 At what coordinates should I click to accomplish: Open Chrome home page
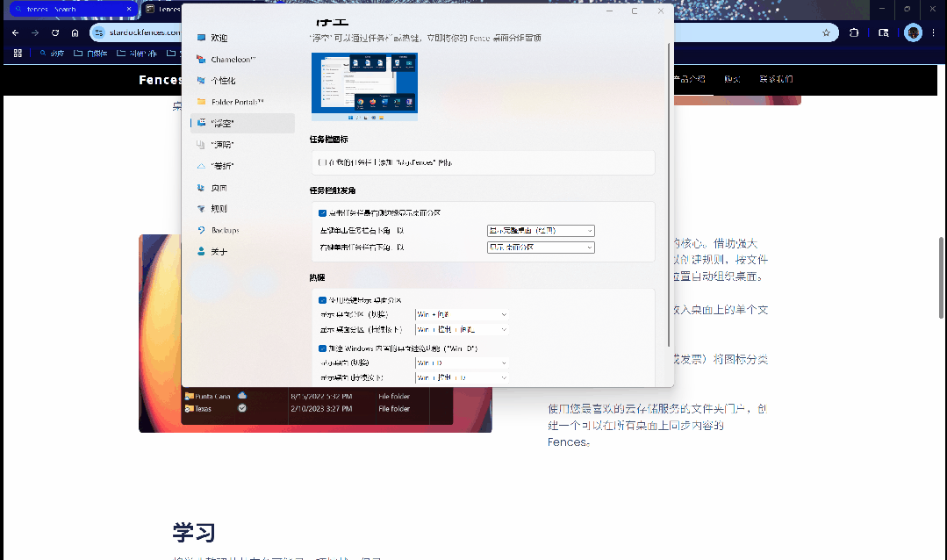[75, 32]
